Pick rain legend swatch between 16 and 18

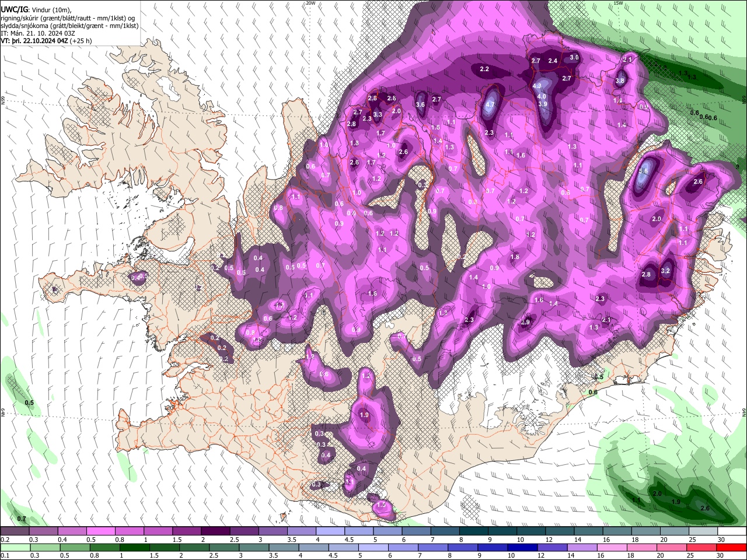(x=613, y=547)
